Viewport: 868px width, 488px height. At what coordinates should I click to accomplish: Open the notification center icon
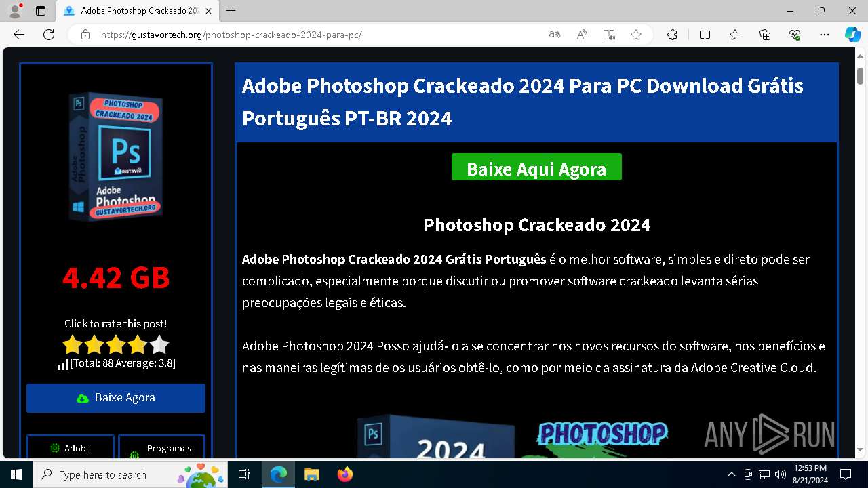846,474
